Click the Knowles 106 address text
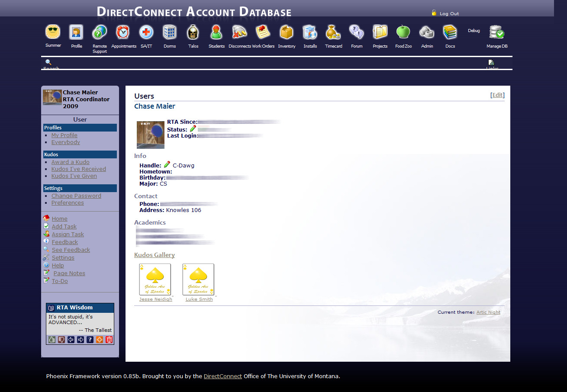The image size is (567, 392). pos(184,210)
